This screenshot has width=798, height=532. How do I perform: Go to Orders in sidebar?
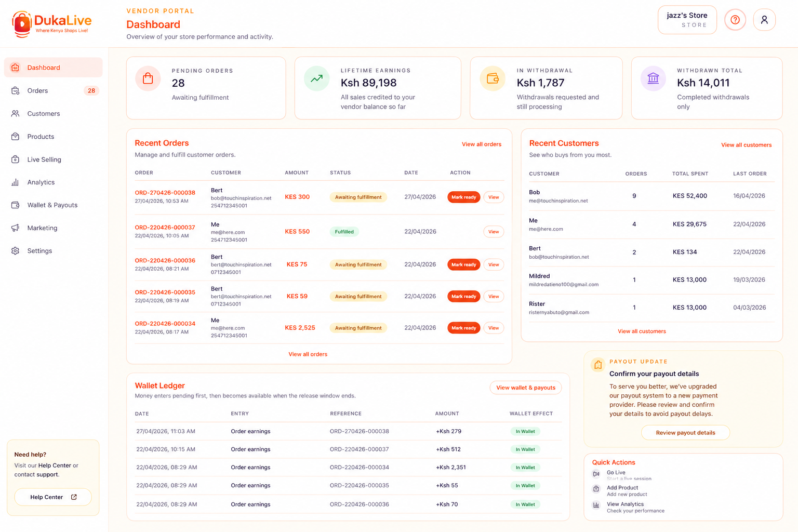pyautogui.click(x=53, y=90)
